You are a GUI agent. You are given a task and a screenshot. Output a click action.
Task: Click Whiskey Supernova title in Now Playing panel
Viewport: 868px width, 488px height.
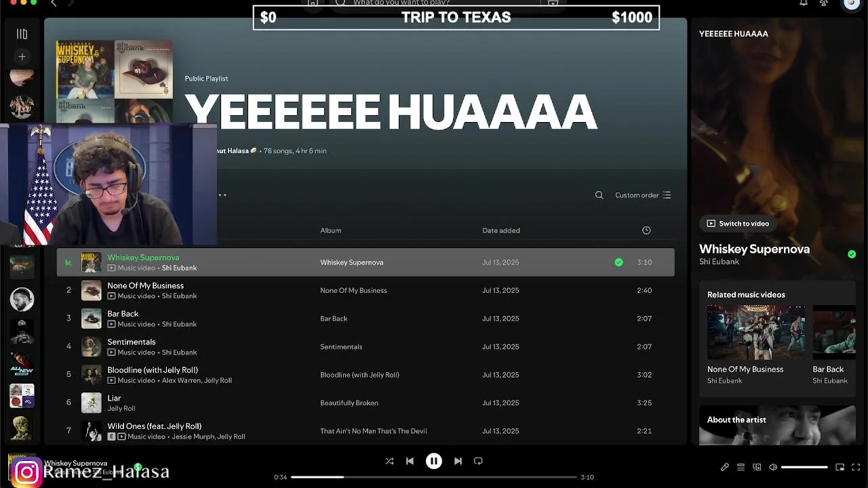[754, 249]
